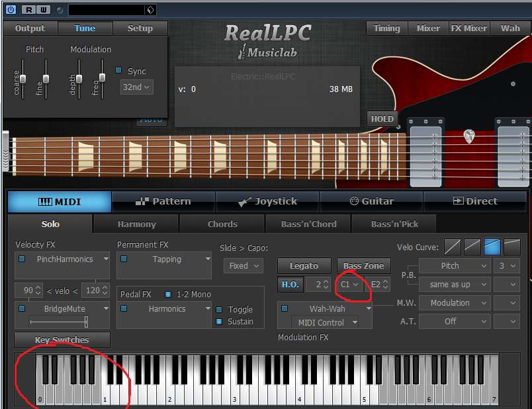Enable the R read automation button
Screen dimensions: 532x409
[x=28, y=10]
